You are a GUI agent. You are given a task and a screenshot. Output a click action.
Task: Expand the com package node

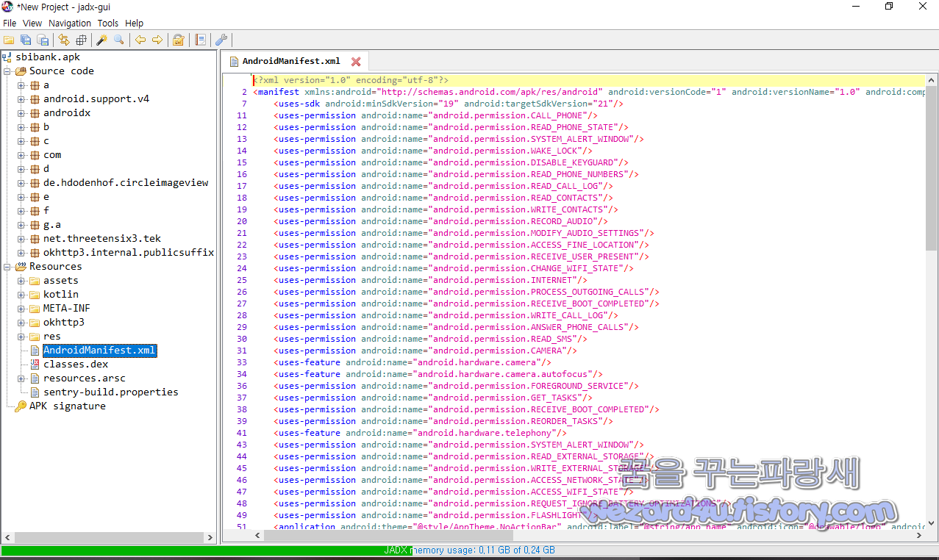tap(21, 155)
